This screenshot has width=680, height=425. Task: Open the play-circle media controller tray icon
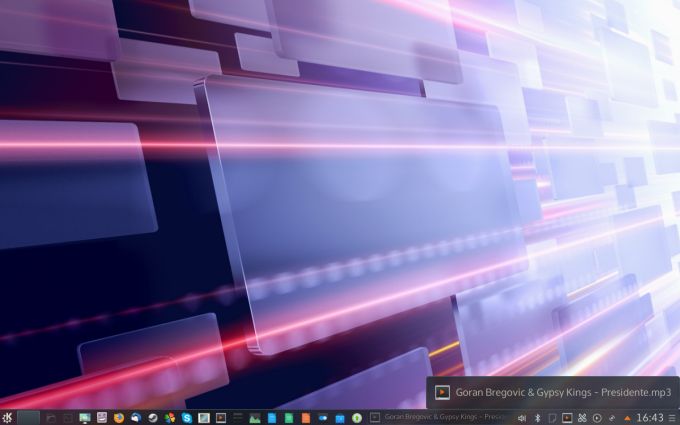point(597,418)
